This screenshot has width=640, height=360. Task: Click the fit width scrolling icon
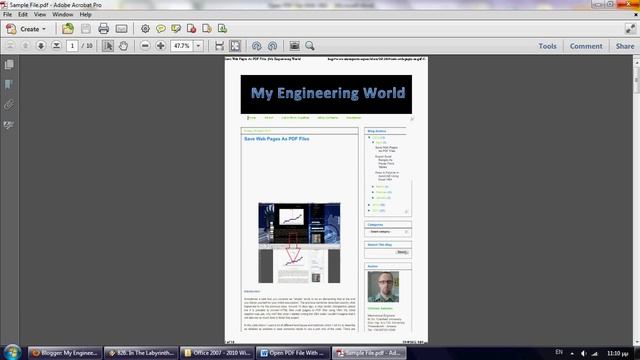[x=220, y=46]
